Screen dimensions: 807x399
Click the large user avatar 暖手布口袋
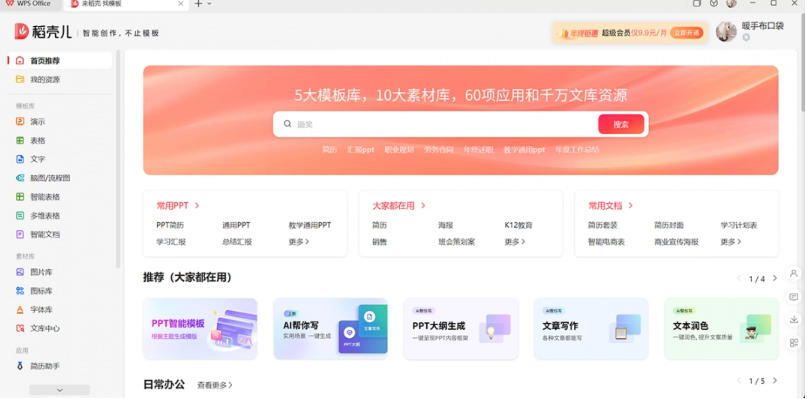tap(726, 32)
